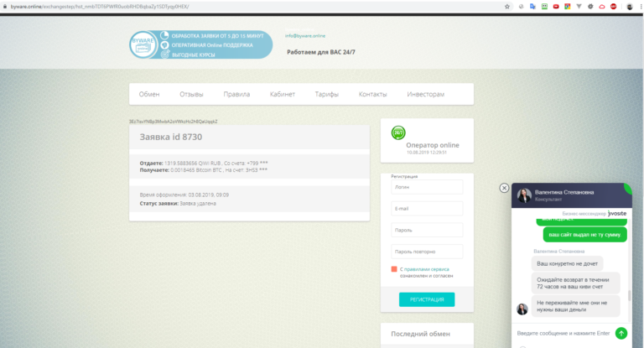The height and width of the screenshot is (348, 644).
Task: Select the Статус заявки line
Action: click(178, 204)
